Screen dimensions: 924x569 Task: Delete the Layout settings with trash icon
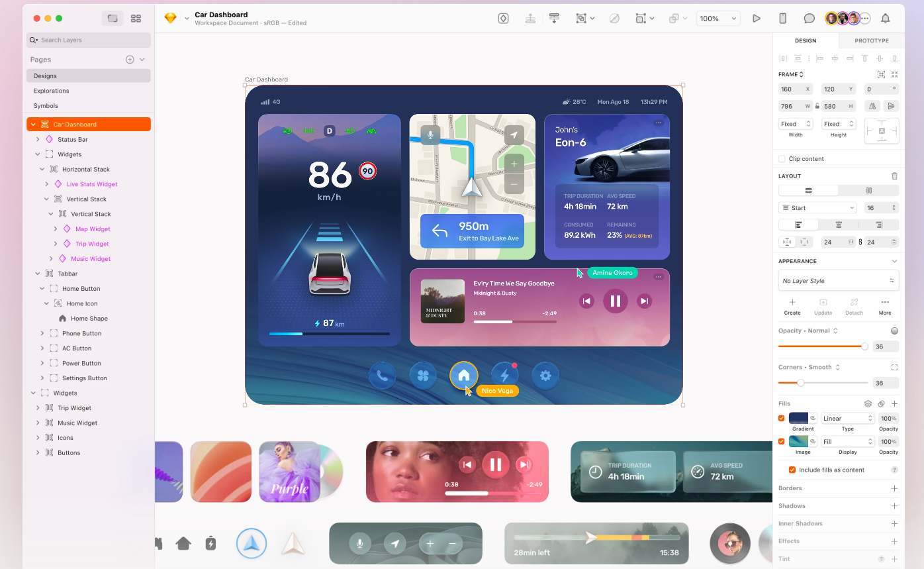[x=894, y=176]
